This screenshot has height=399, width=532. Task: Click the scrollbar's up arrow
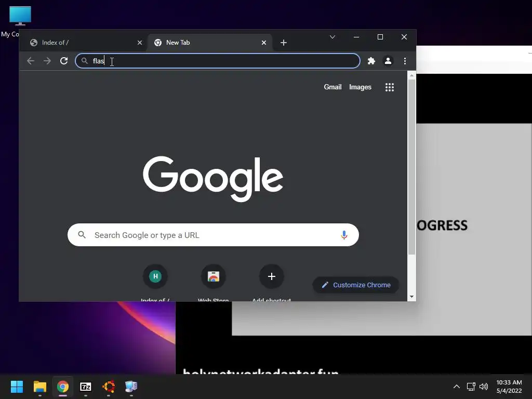(411, 75)
